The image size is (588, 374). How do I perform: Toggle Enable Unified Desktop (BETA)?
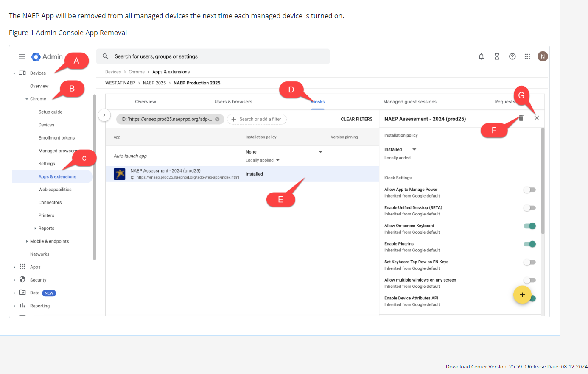point(529,208)
